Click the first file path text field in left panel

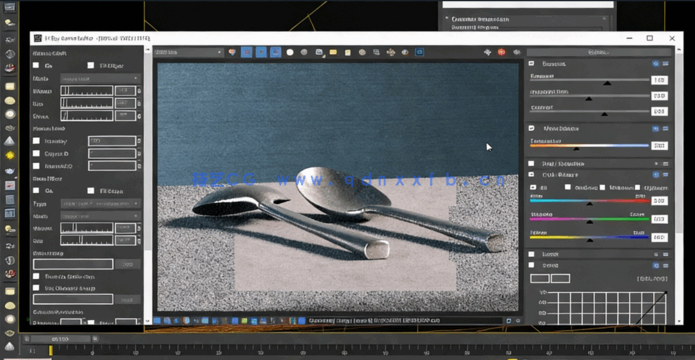coord(73,264)
